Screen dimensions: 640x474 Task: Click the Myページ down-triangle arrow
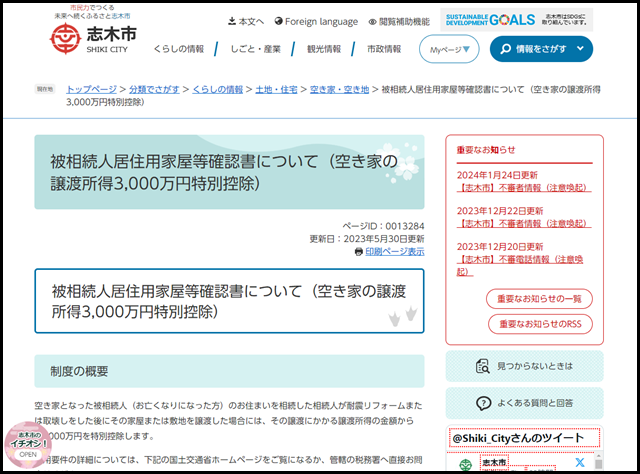click(466, 49)
